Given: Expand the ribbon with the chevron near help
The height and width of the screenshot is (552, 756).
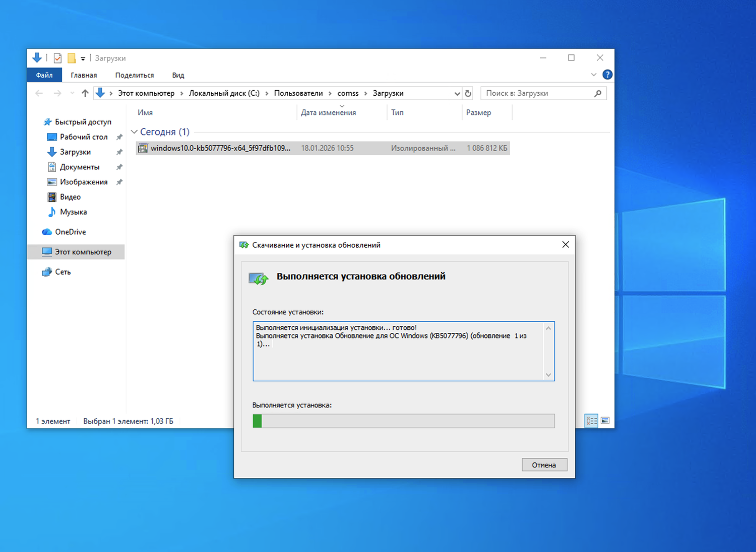Looking at the screenshot, I should (594, 75).
